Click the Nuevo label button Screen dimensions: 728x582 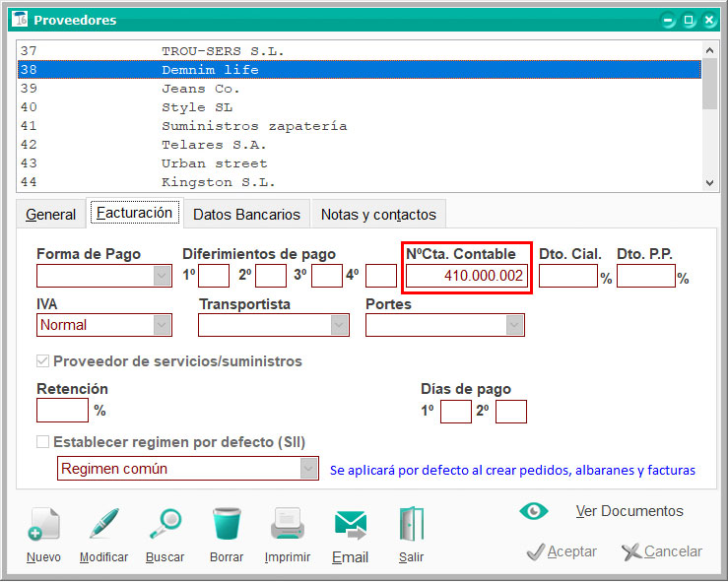(43, 557)
